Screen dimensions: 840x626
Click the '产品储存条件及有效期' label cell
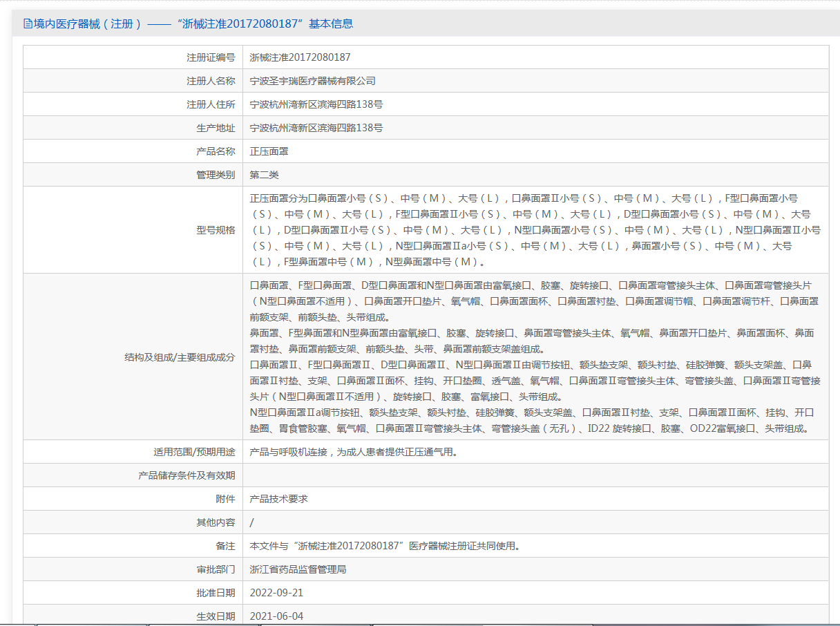click(133, 475)
